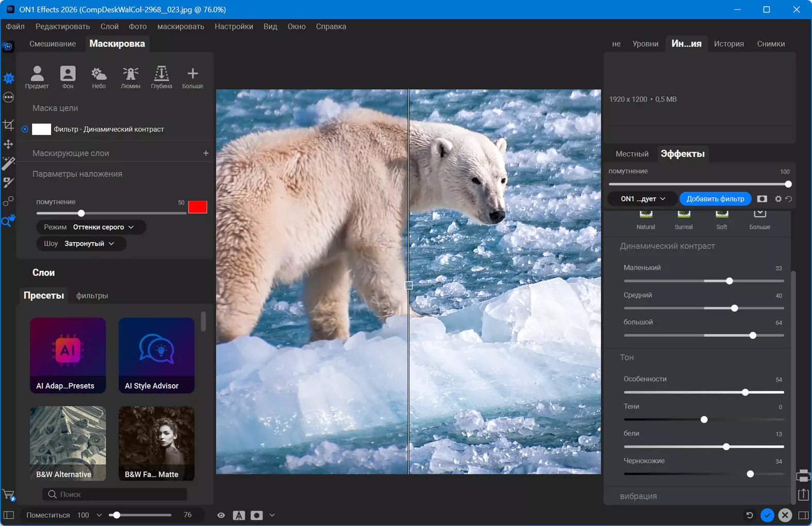This screenshot has width=812, height=526.
Task: Click the Поиск preset search field
Action: pos(115,495)
